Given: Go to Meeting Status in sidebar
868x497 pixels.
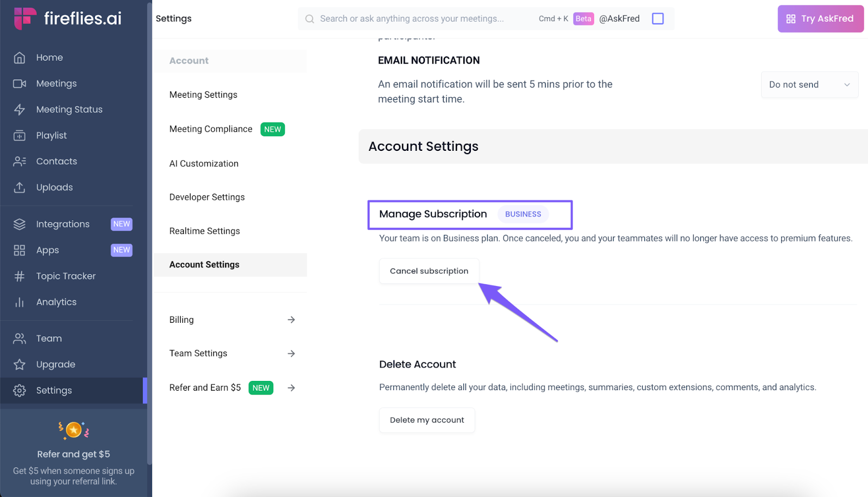Looking at the screenshot, I should (69, 110).
